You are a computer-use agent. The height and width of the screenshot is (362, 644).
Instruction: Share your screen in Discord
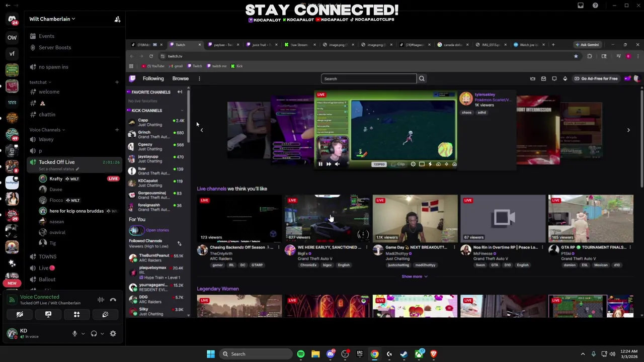(x=48, y=315)
